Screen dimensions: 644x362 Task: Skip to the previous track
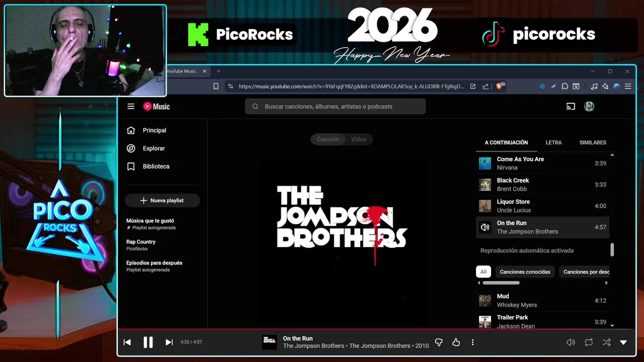pyautogui.click(x=127, y=342)
